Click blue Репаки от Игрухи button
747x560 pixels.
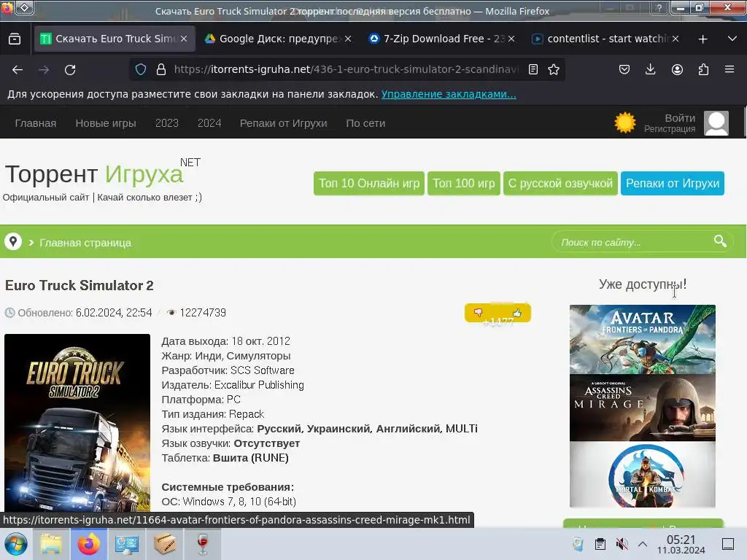click(672, 183)
